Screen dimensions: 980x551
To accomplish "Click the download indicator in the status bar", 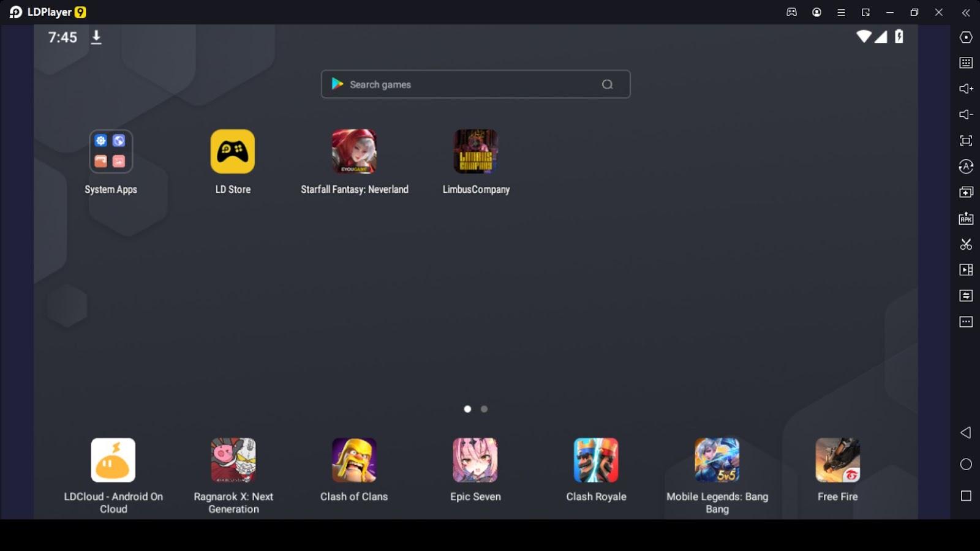I will pyautogui.click(x=96, y=37).
